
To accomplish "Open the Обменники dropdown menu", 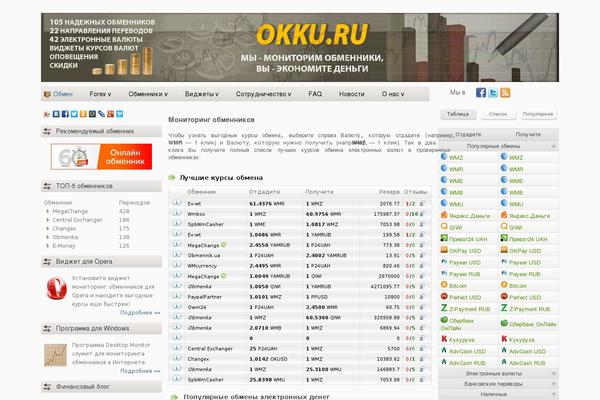I will [x=148, y=94].
